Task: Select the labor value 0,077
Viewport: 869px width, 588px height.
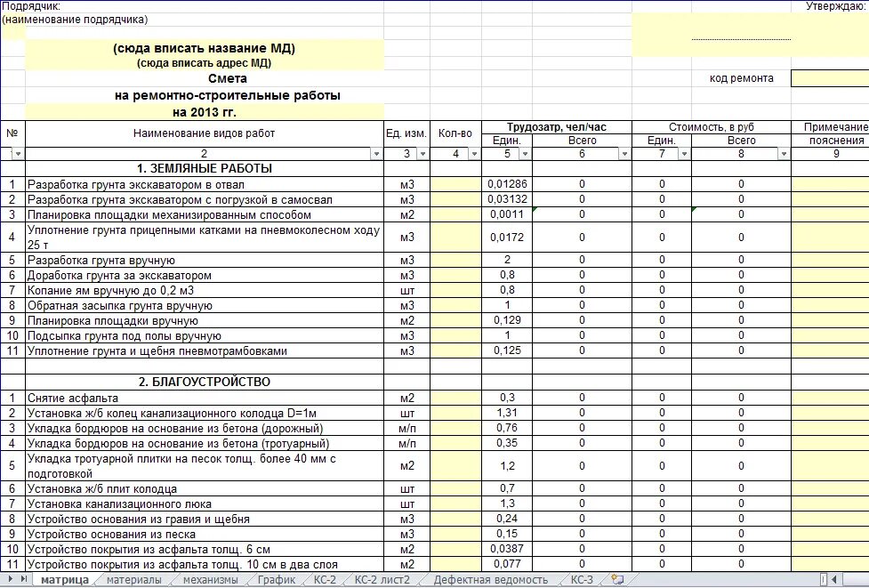Action: (507, 564)
